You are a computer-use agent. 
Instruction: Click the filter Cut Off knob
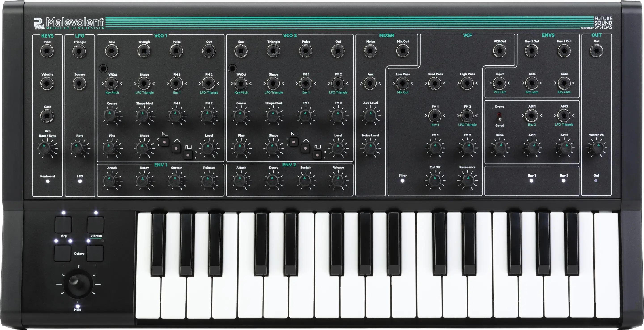(x=434, y=180)
